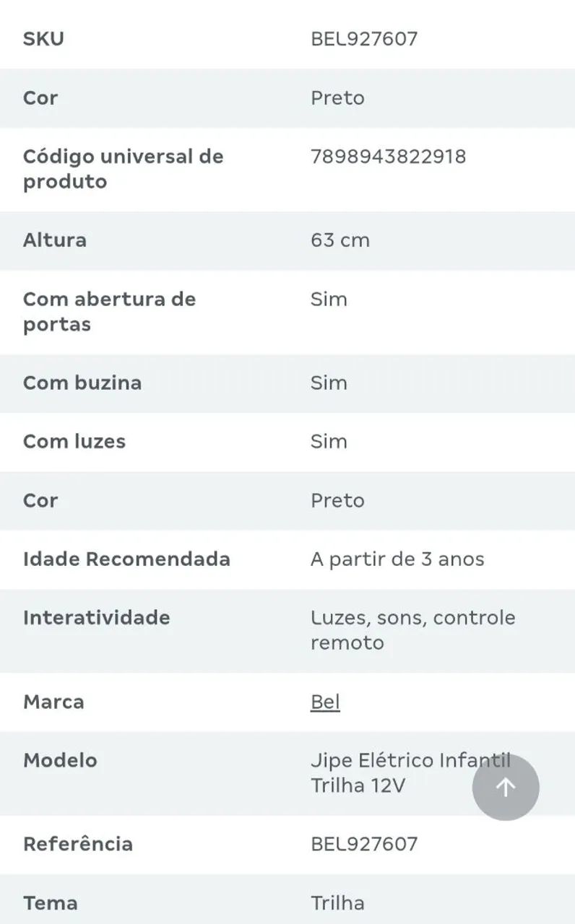Tap the Interatividade value 'Luzes, sons, controle remoto'
The width and height of the screenshot is (575, 924).
(x=413, y=630)
